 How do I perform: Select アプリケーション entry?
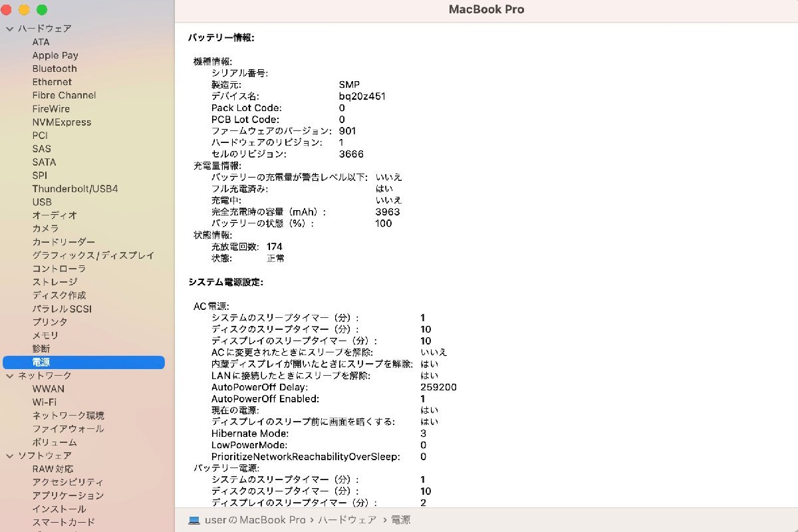point(68,495)
